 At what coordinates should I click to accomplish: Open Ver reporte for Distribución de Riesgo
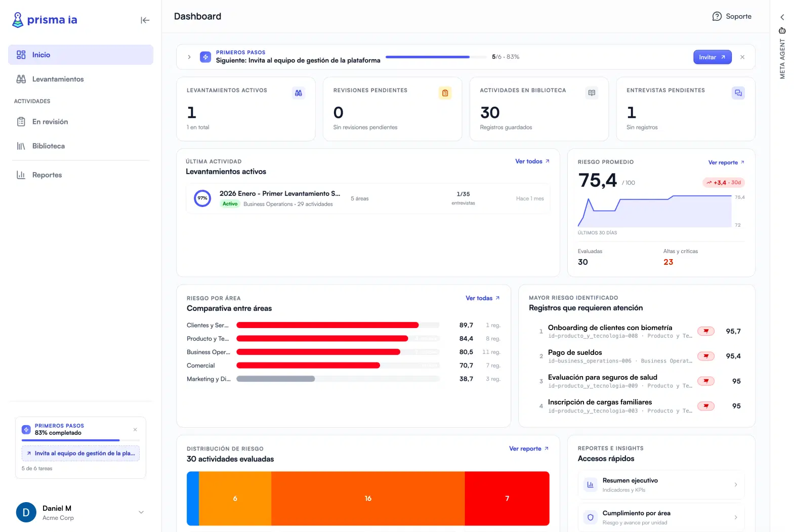(x=529, y=449)
